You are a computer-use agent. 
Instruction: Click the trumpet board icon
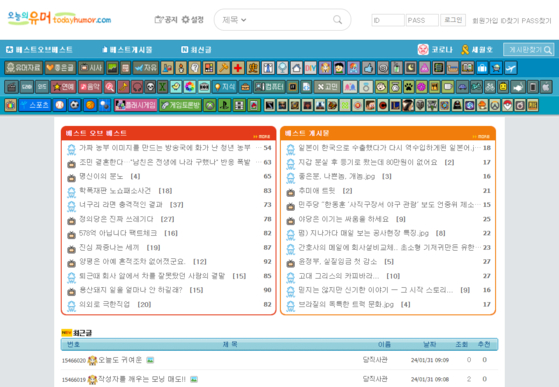tap(123, 87)
